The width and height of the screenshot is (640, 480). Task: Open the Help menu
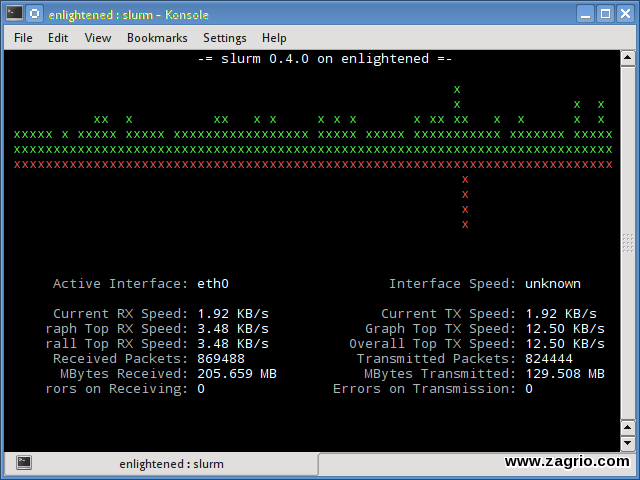(274, 38)
